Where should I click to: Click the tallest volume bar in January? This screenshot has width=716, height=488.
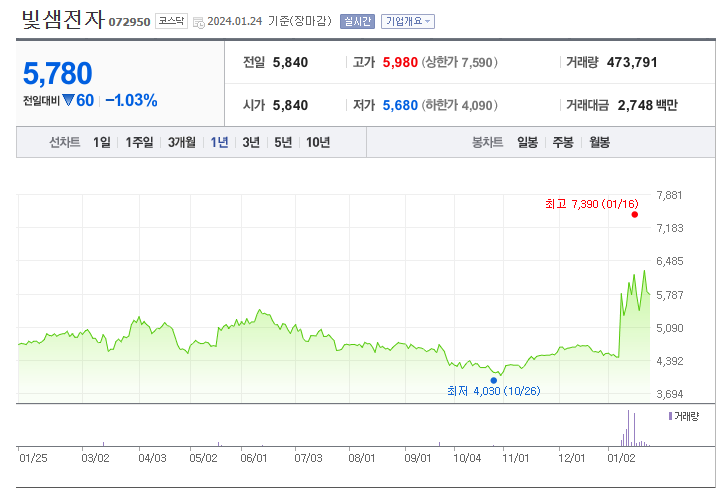(628, 428)
